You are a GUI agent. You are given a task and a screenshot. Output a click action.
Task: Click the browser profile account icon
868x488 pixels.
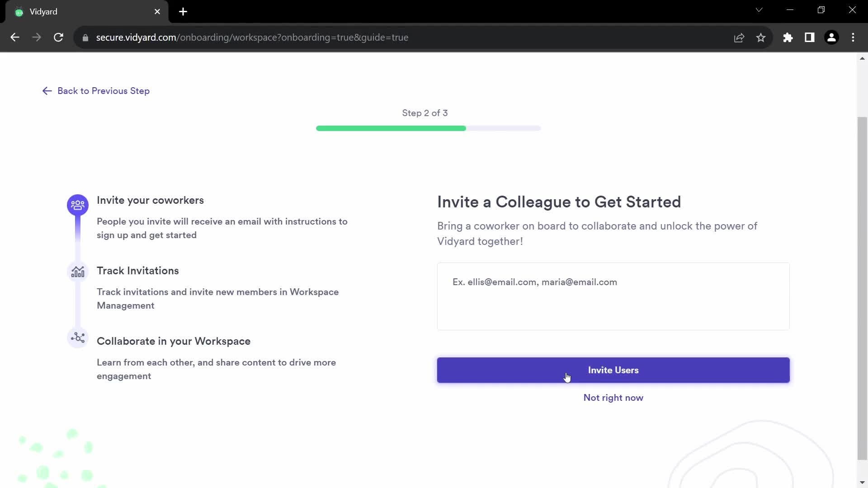tap(832, 37)
